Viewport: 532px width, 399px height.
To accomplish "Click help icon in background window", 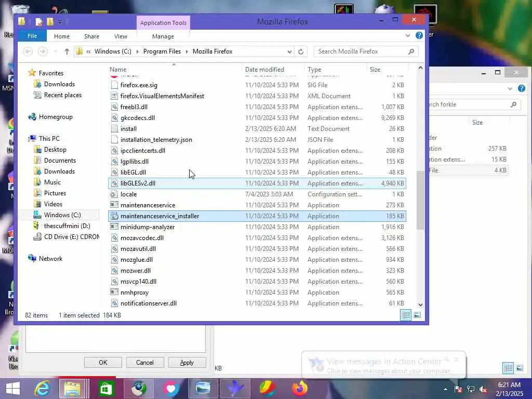I will click(x=521, y=88).
